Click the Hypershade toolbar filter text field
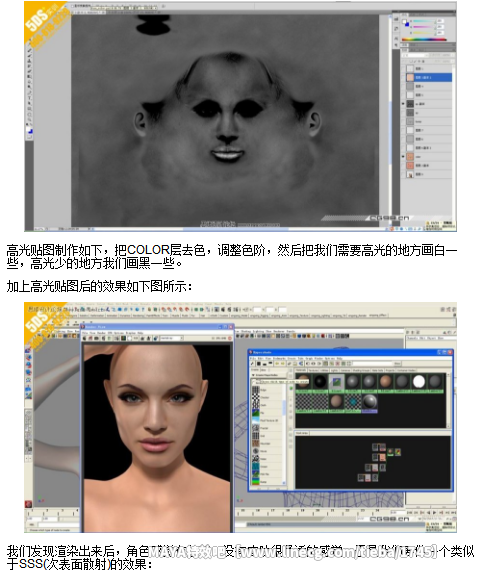 click(373, 363)
